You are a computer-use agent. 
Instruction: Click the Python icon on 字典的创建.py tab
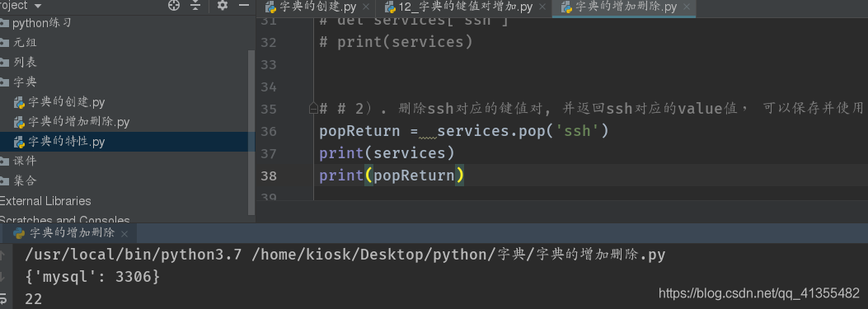point(270,7)
